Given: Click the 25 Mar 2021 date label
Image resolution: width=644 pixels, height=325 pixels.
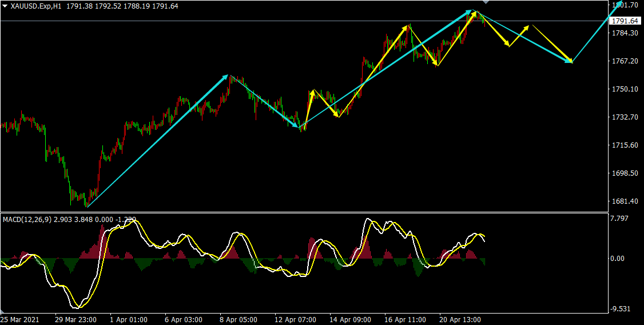Looking at the screenshot, I should click(20, 319).
